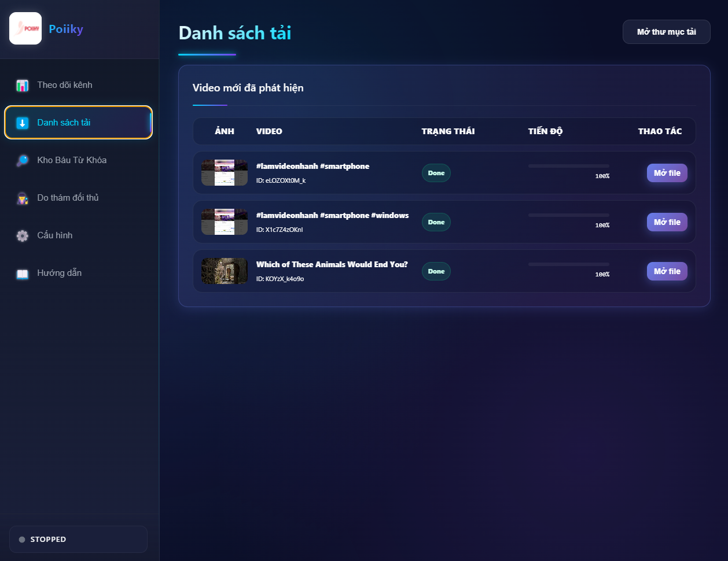Click the Do thám đối thủ spy icon
The image size is (728, 561).
pos(23,198)
